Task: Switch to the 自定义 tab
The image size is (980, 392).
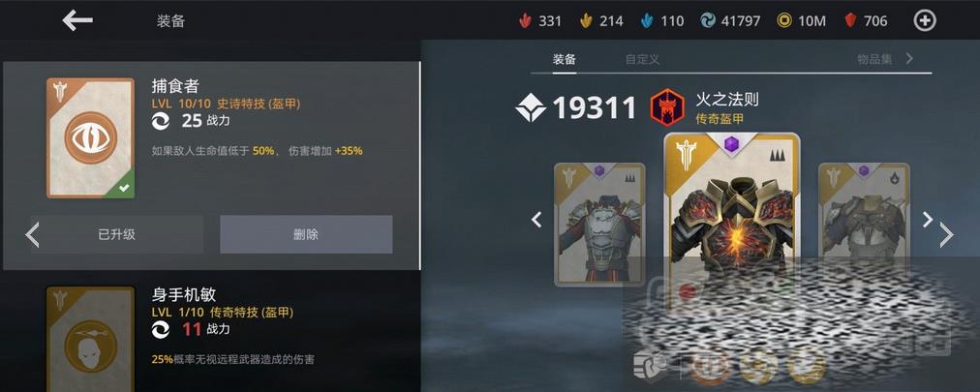Action: point(642,60)
